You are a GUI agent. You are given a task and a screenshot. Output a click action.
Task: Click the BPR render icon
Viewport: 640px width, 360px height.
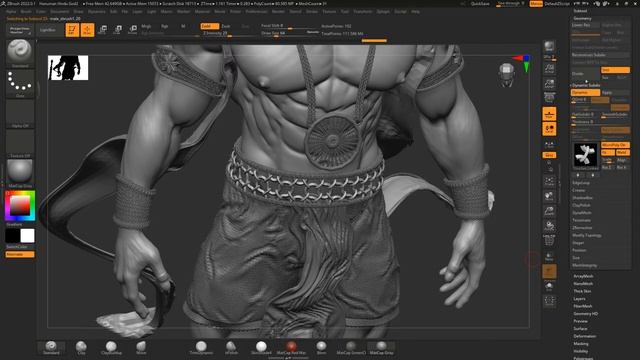549,47
